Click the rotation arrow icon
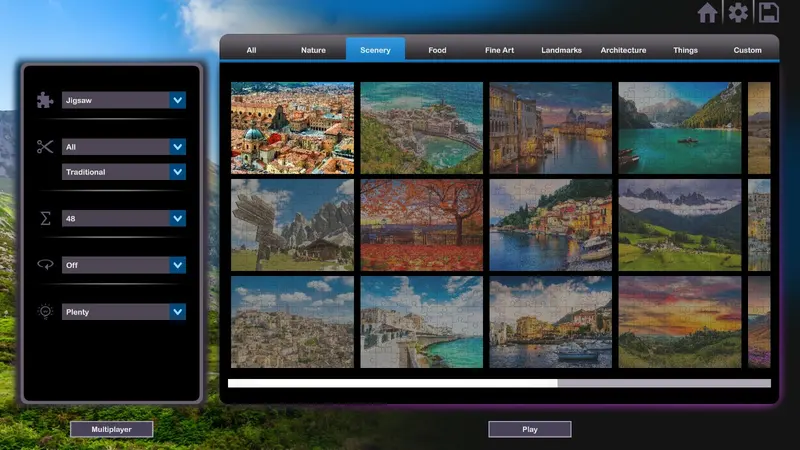 click(45, 265)
